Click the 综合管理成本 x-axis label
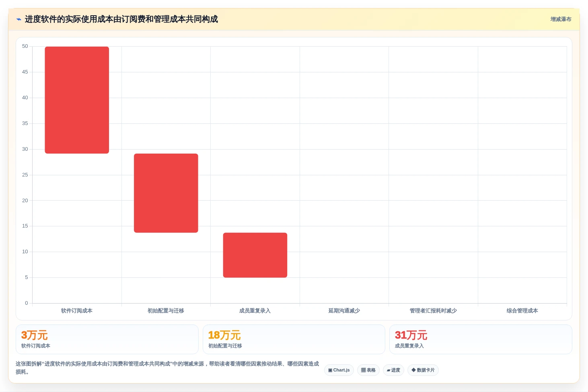The width and height of the screenshot is (588, 392). point(522,311)
